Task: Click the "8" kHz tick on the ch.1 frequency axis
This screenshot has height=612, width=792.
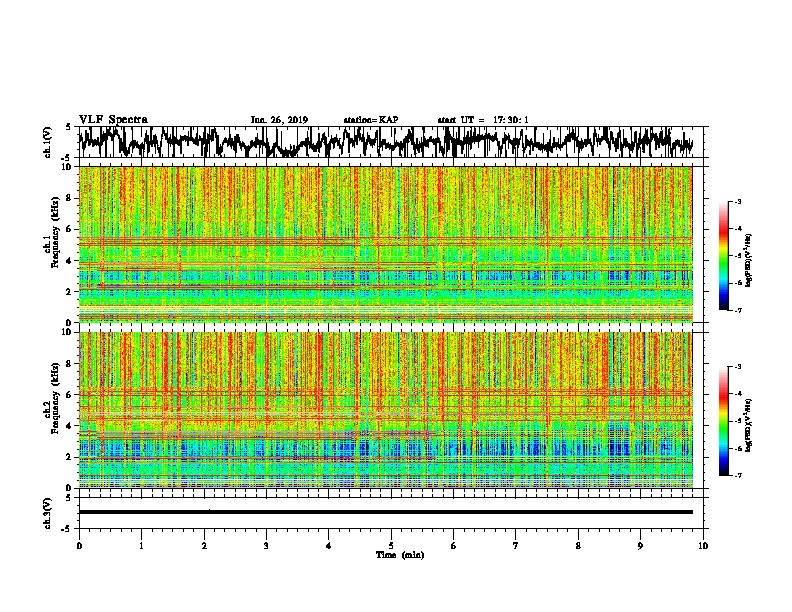Action: (x=70, y=198)
